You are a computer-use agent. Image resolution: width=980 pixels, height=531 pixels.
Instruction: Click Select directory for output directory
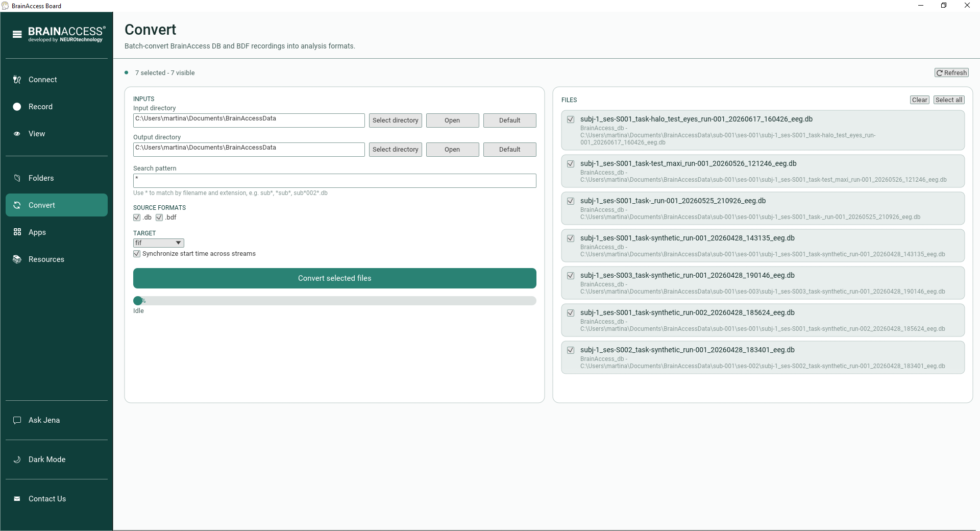click(396, 150)
